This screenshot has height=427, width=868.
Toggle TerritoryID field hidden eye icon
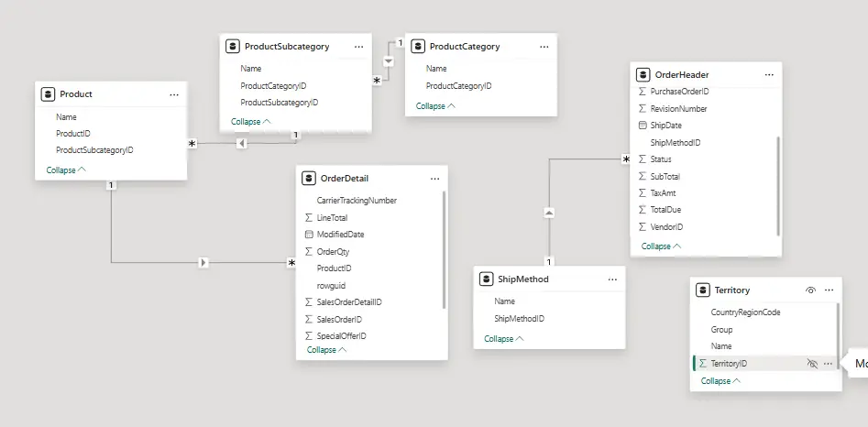pyautogui.click(x=810, y=364)
